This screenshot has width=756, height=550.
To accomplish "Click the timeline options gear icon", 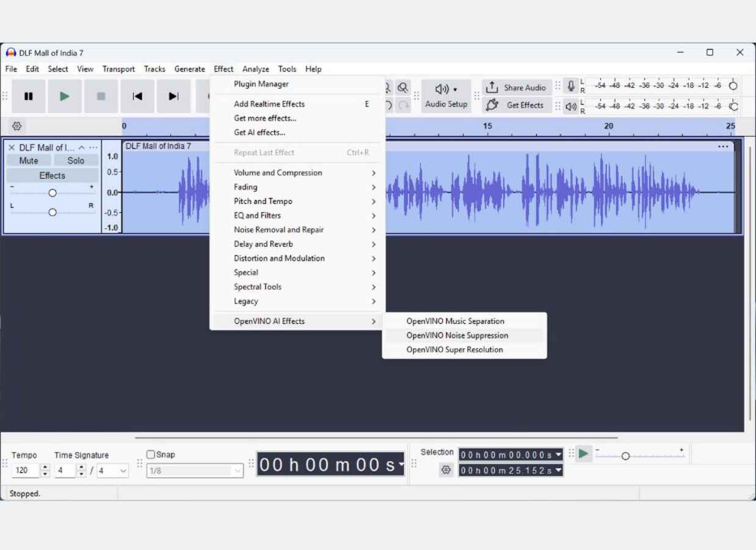I will tap(16, 126).
